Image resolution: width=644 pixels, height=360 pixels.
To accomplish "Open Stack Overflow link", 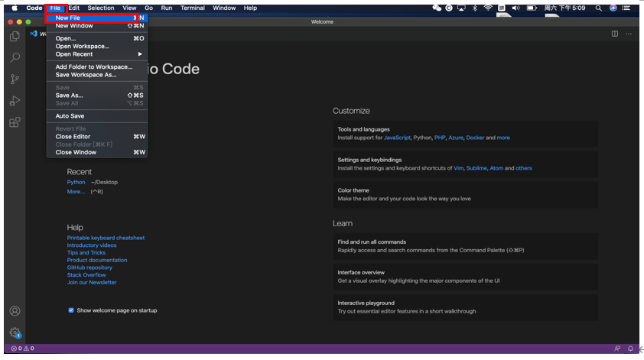I will 86,274.
